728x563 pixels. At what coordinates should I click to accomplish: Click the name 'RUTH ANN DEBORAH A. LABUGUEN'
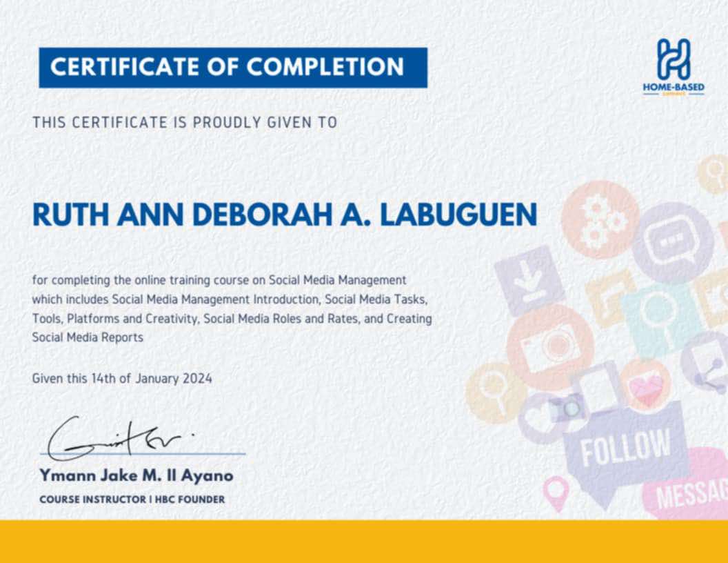coord(285,215)
